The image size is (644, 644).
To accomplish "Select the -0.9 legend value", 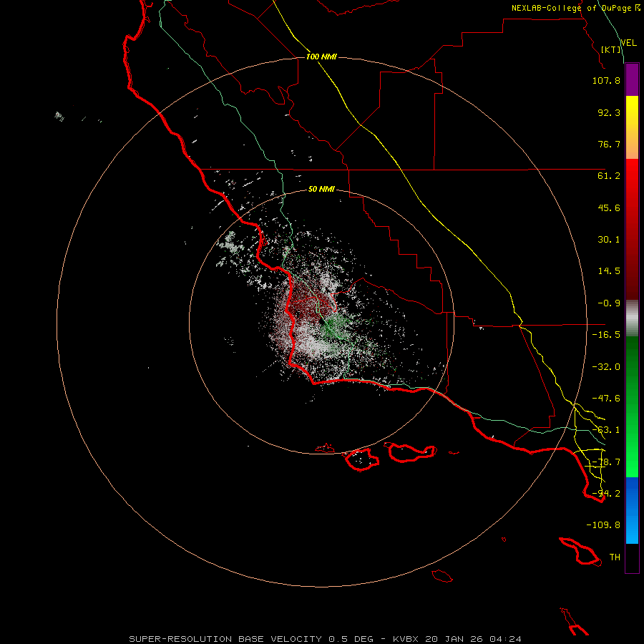I will pyautogui.click(x=609, y=303).
